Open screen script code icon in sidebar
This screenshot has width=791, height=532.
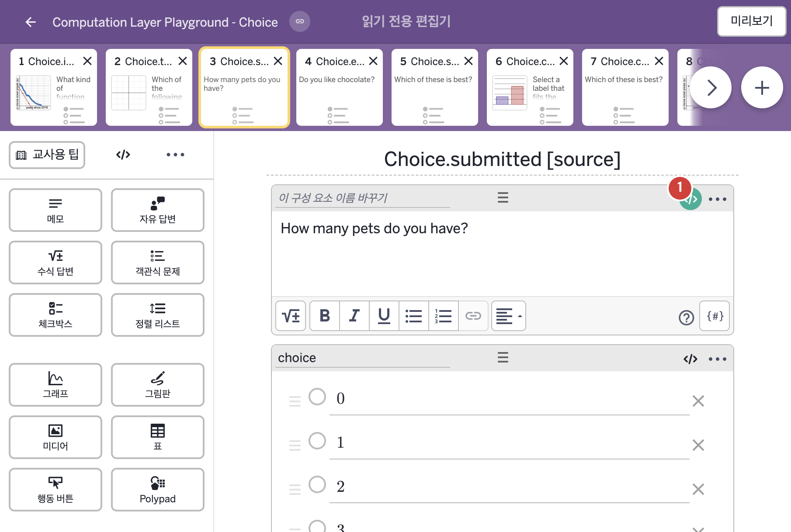click(x=123, y=155)
